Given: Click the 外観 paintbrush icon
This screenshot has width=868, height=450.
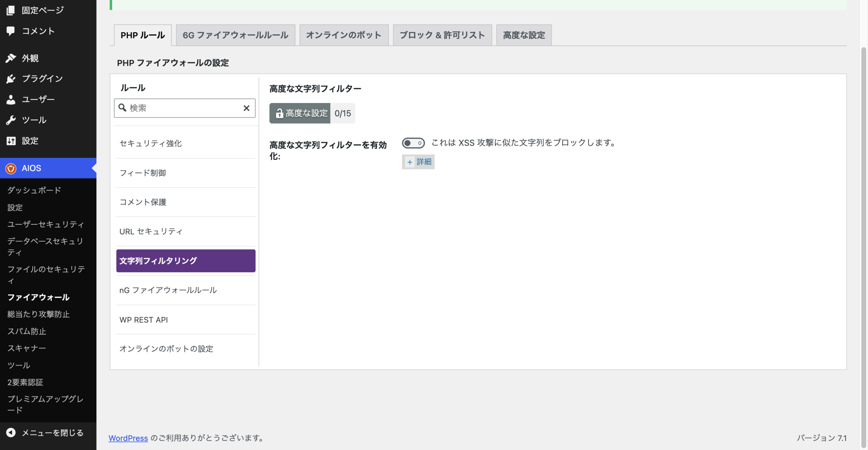Looking at the screenshot, I should [11, 58].
